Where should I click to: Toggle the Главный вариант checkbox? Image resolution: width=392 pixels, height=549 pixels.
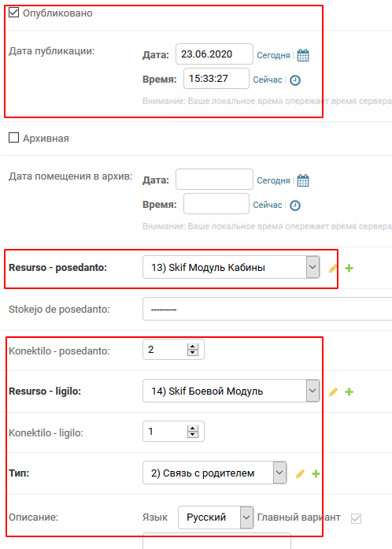356,518
